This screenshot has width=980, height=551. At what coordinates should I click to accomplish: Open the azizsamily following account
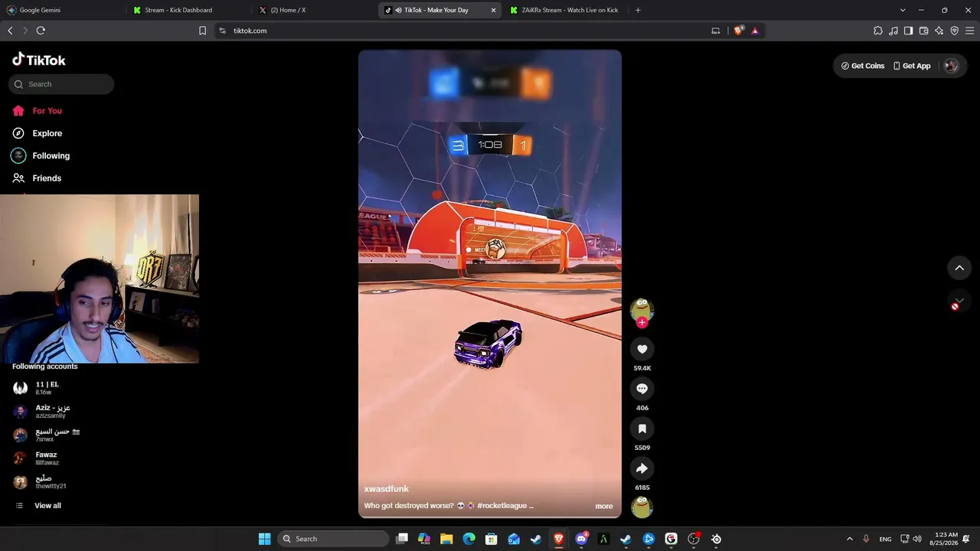pyautogui.click(x=42, y=411)
